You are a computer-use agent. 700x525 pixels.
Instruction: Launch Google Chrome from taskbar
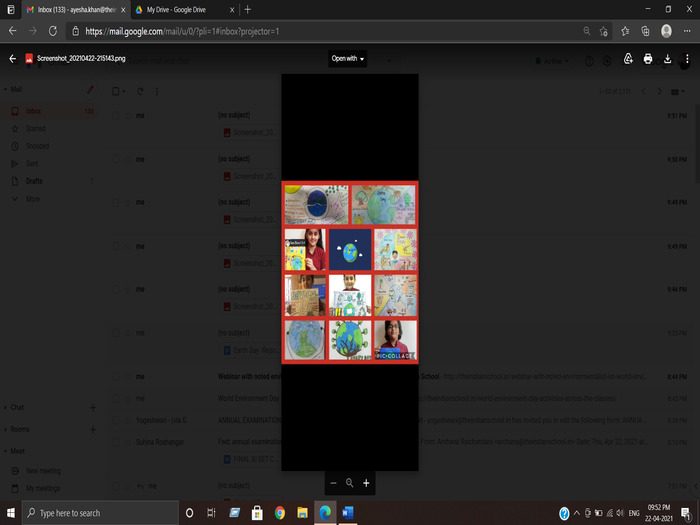[x=280, y=513]
